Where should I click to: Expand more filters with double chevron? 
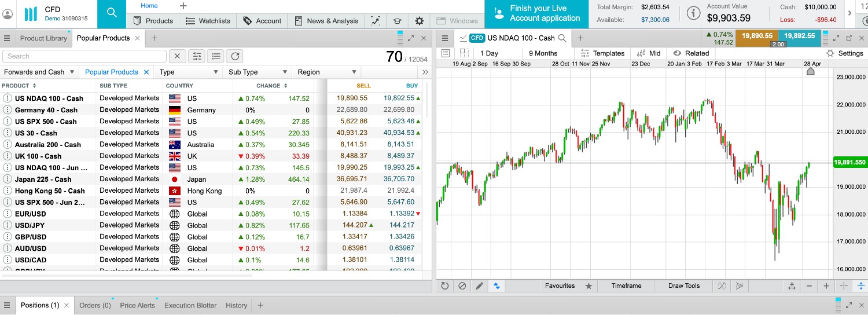point(425,72)
